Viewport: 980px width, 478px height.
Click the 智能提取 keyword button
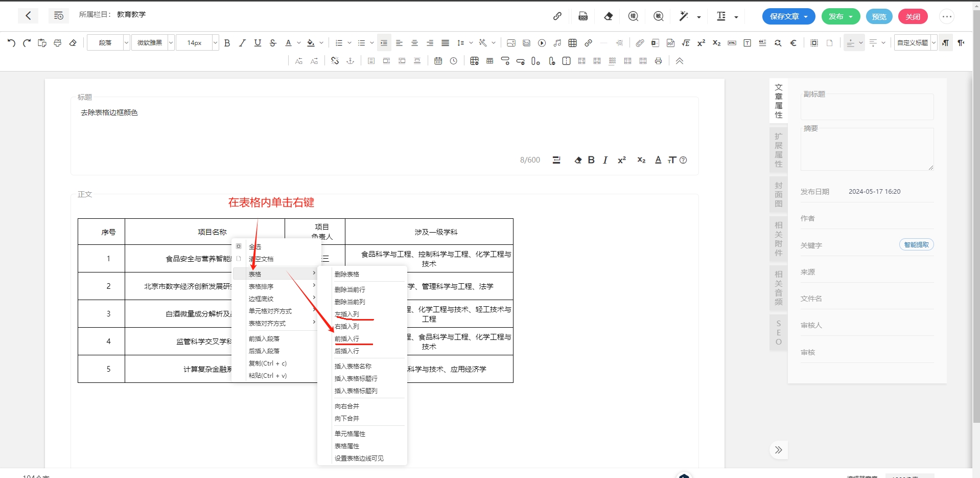point(916,245)
